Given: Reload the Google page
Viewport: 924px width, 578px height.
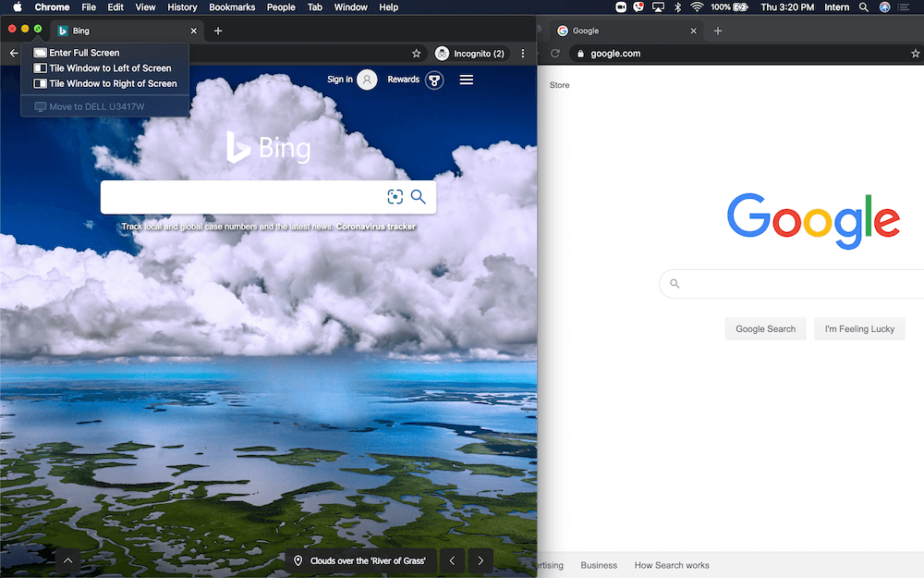Looking at the screenshot, I should tap(555, 53).
